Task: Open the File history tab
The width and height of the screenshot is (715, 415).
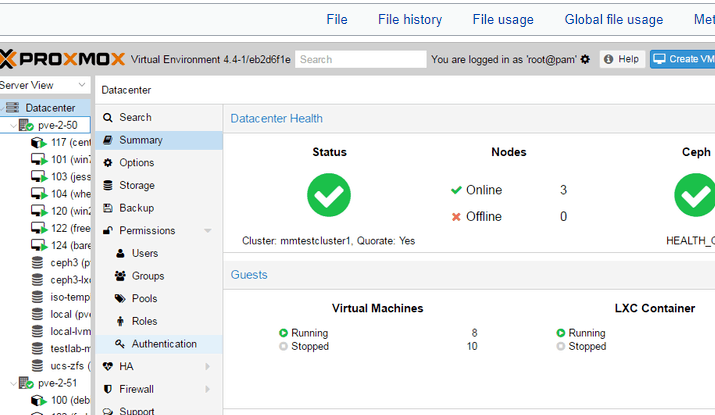Action: pyautogui.click(x=410, y=20)
